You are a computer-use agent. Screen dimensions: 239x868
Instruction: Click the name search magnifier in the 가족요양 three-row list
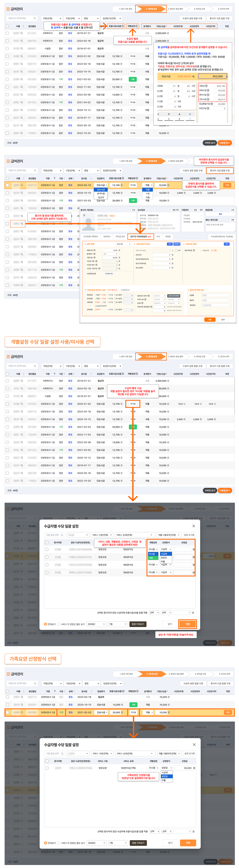click(35, 683)
